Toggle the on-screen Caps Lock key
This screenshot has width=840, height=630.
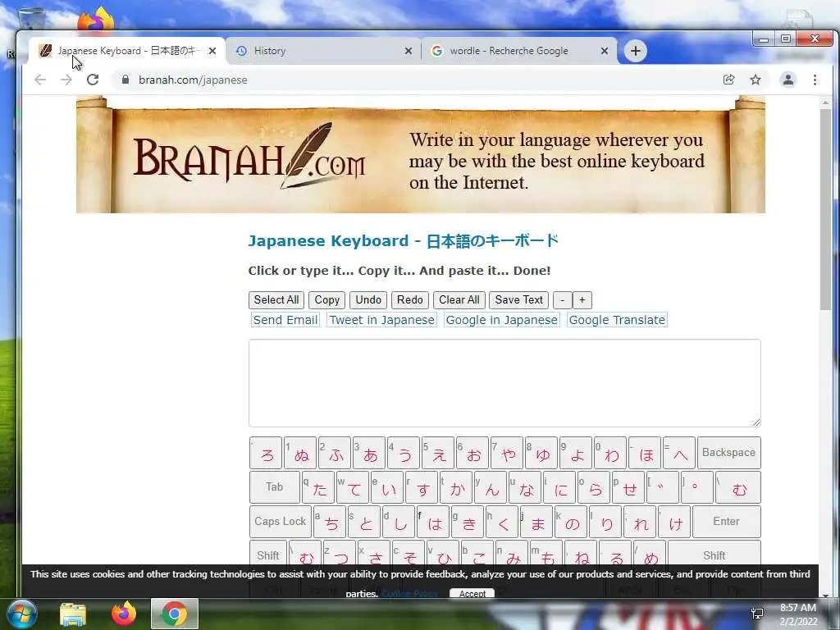pyautogui.click(x=281, y=521)
